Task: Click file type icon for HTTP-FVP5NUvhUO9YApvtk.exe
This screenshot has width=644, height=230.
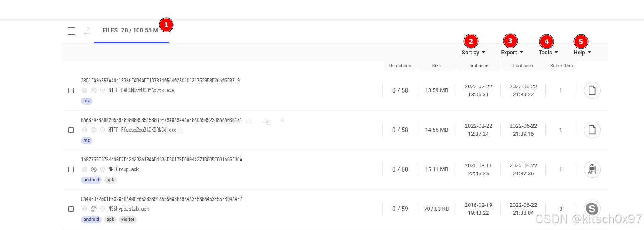Action: [x=592, y=90]
